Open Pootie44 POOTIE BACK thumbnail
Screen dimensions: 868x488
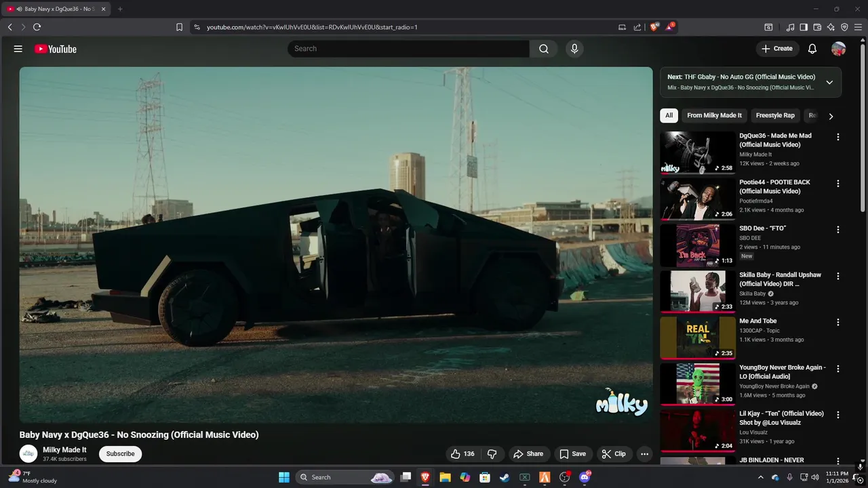(x=698, y=199)
